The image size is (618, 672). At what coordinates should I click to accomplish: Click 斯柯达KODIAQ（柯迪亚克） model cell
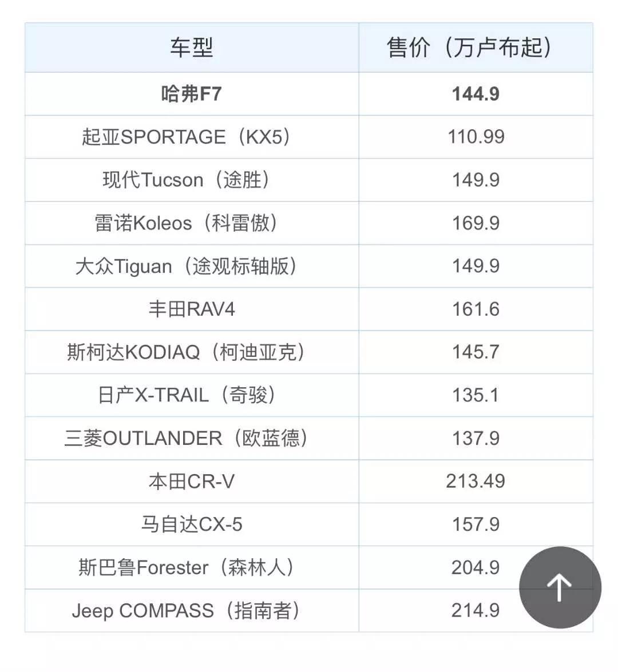coord(192,352)
